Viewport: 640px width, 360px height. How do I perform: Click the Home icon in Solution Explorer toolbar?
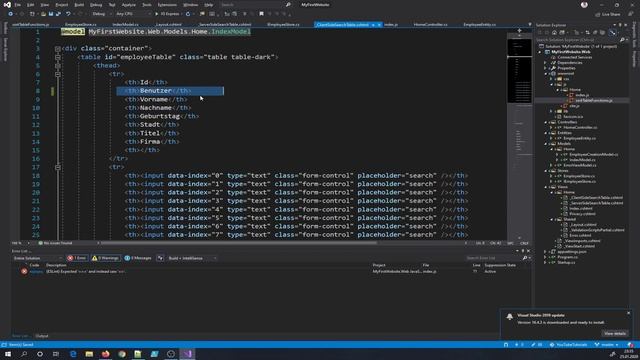click(554, 32)
